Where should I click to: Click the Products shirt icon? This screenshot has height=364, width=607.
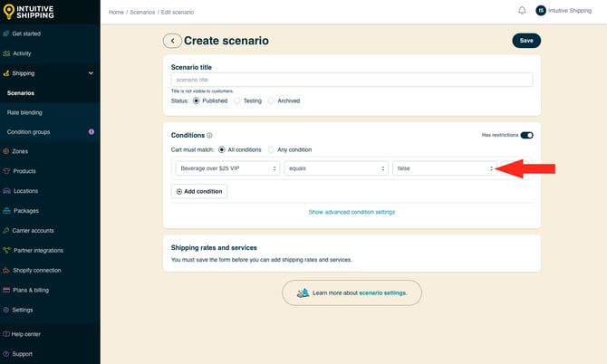(x=6, y=171)
